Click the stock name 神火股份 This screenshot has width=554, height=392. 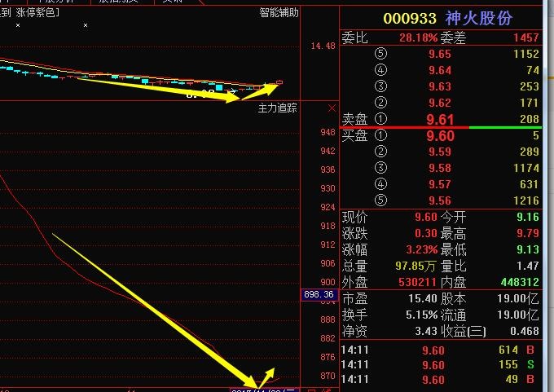(490, 19)
